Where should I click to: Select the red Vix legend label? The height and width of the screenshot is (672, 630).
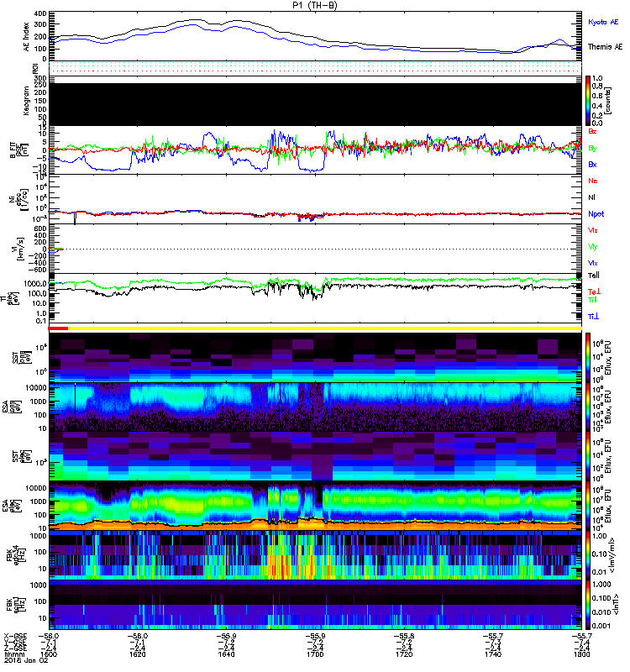593,230
